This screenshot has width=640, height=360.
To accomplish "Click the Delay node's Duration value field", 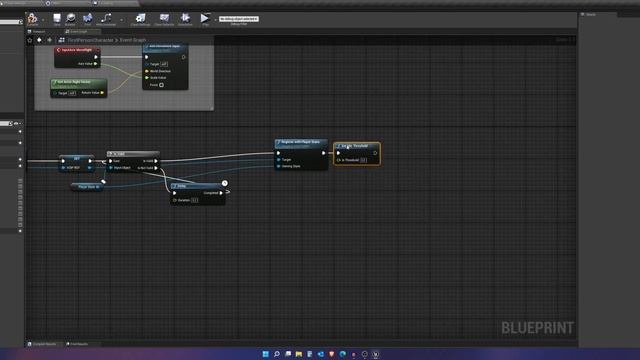I will (195, 200).
